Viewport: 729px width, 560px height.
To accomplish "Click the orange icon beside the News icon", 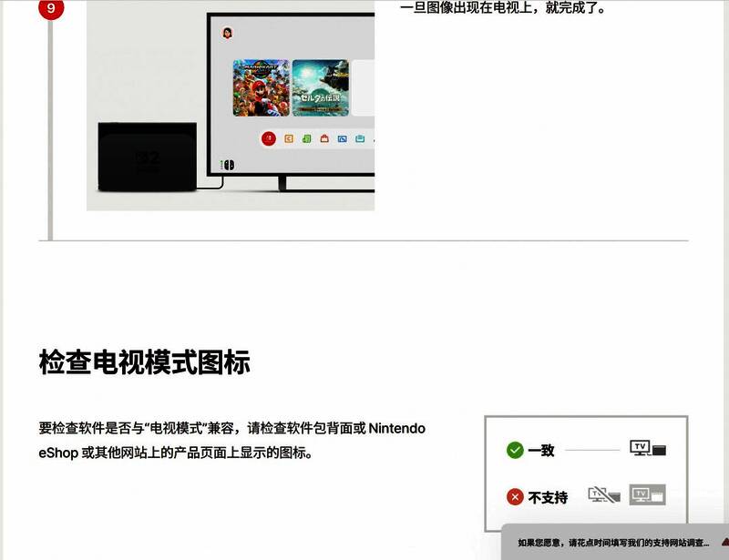I will [x=290, y=138].
